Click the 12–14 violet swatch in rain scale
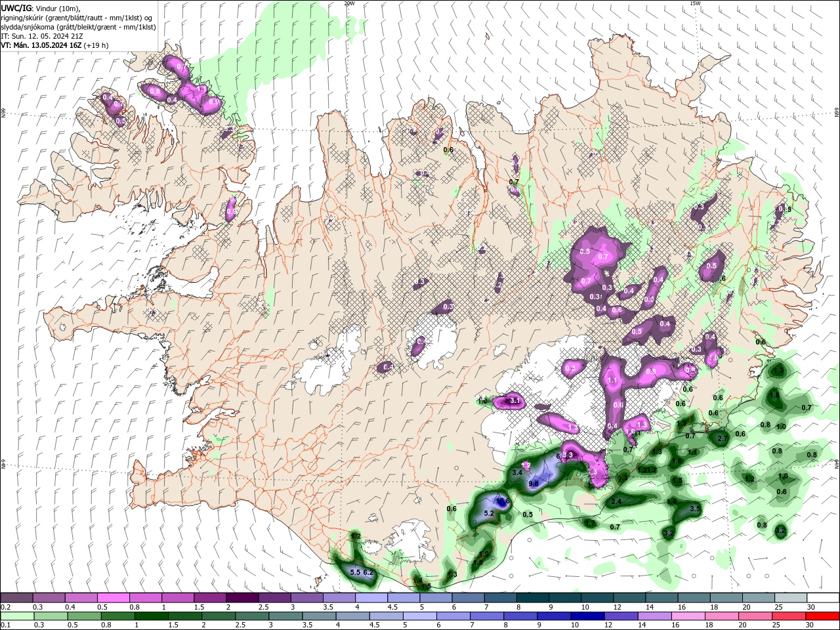The image size is (840, 630). click(x=621, y=616)
